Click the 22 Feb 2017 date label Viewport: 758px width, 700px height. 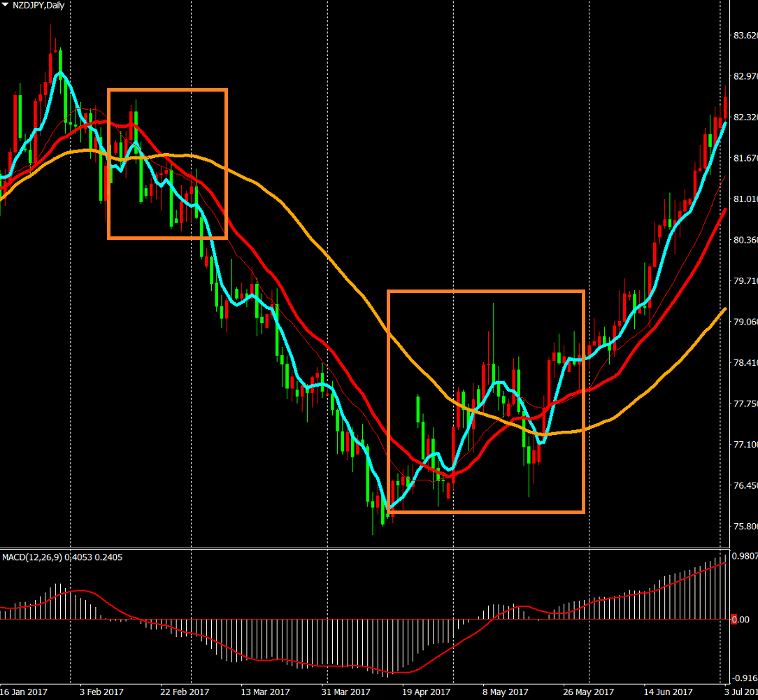[185, 692]
